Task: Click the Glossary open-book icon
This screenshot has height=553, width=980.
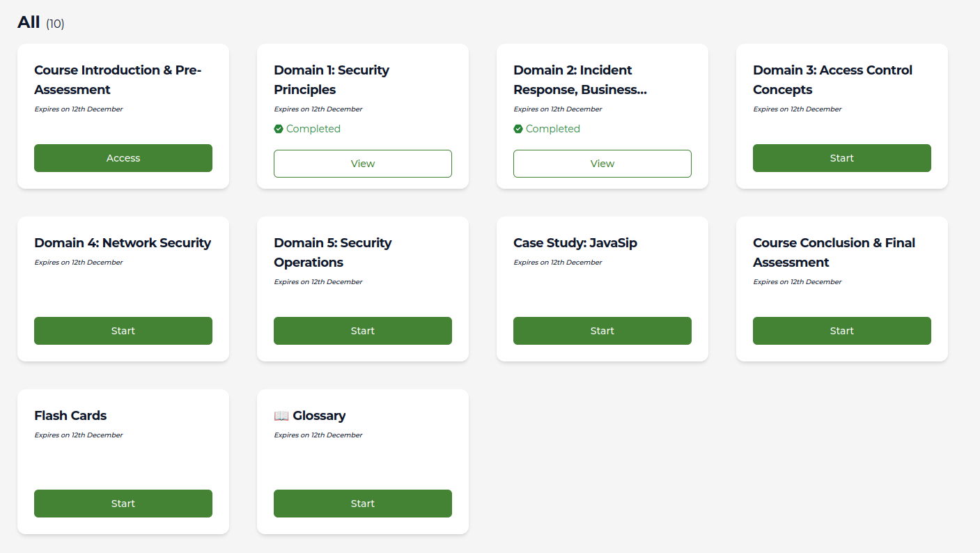Action: 281,416
